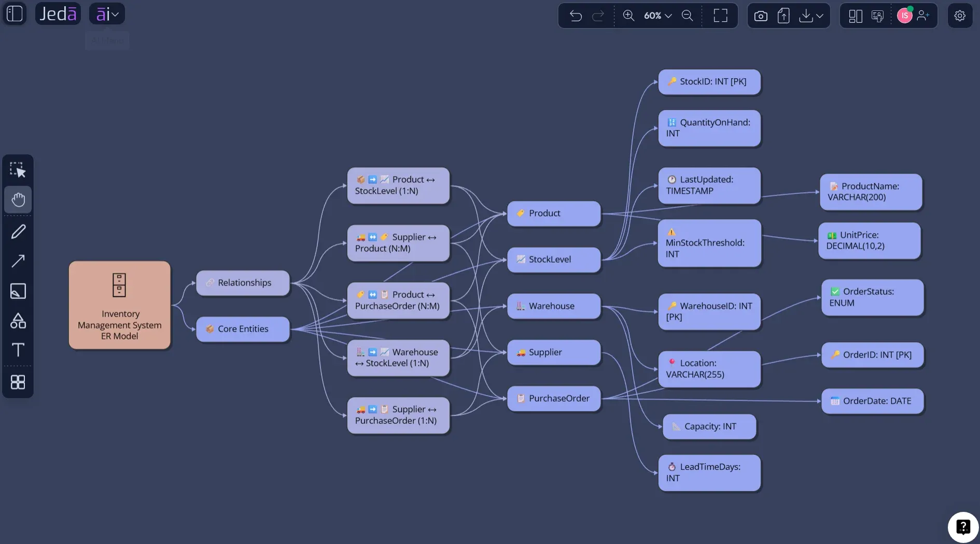980x544 pixels.
Task: Open the Jeda home logo
Action: (x=58, y=14)
